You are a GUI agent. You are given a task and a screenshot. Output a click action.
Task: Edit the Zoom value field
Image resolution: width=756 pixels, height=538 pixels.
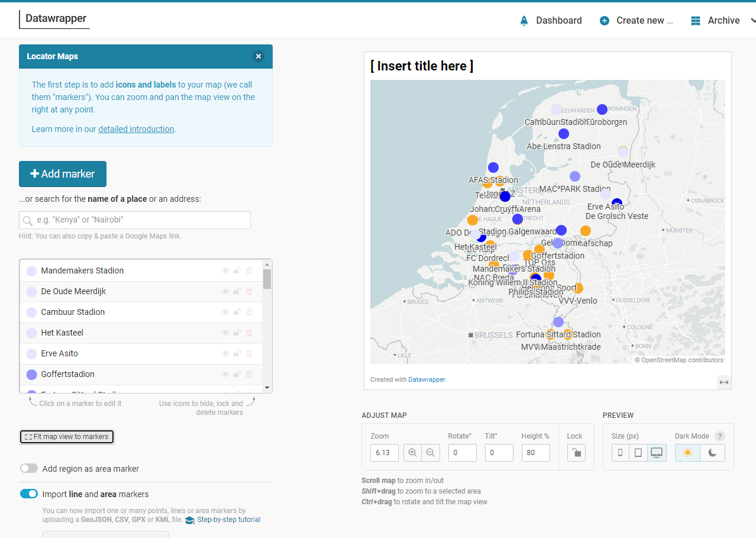tap(385, 453)
